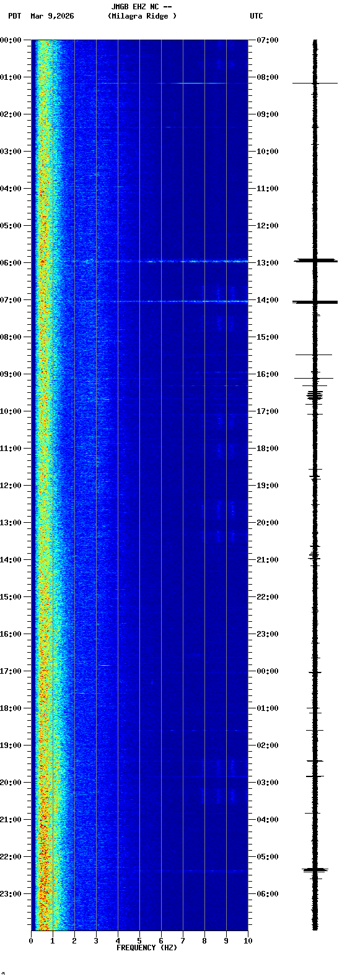Click frequency axis tick label '6'
Screen dimensions: 342x980
[x=161, y=941]
